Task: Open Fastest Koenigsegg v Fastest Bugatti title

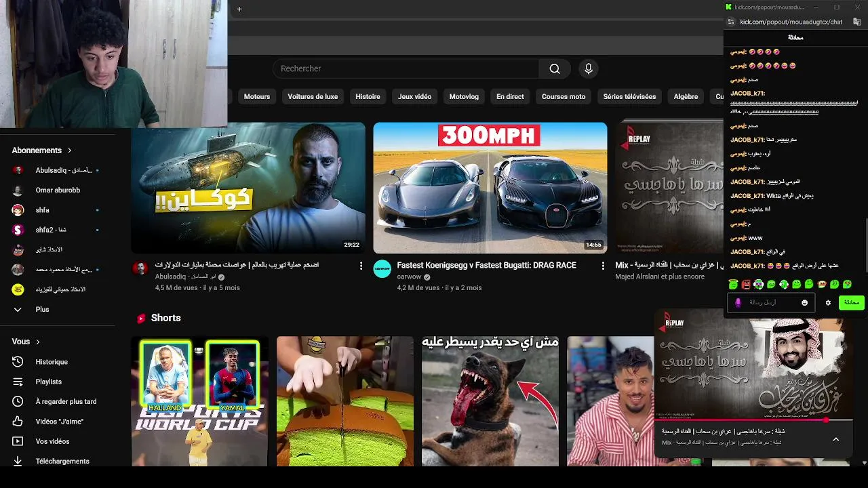Action: (486, 266)
